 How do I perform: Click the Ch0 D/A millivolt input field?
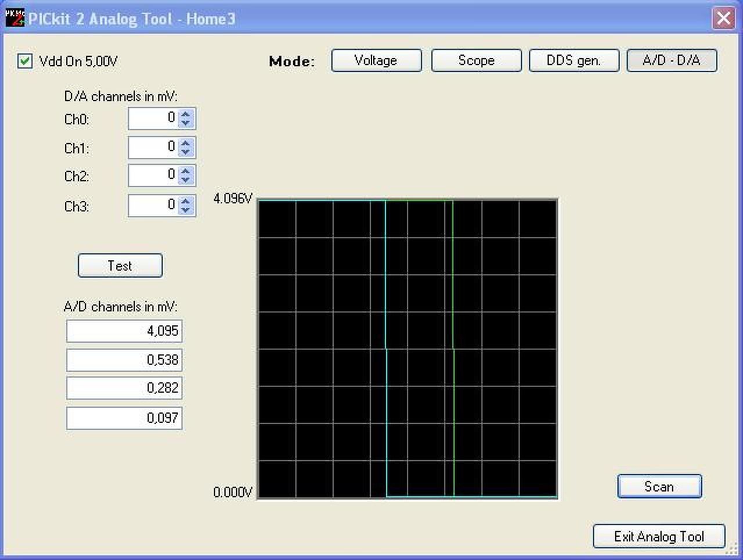153,118
